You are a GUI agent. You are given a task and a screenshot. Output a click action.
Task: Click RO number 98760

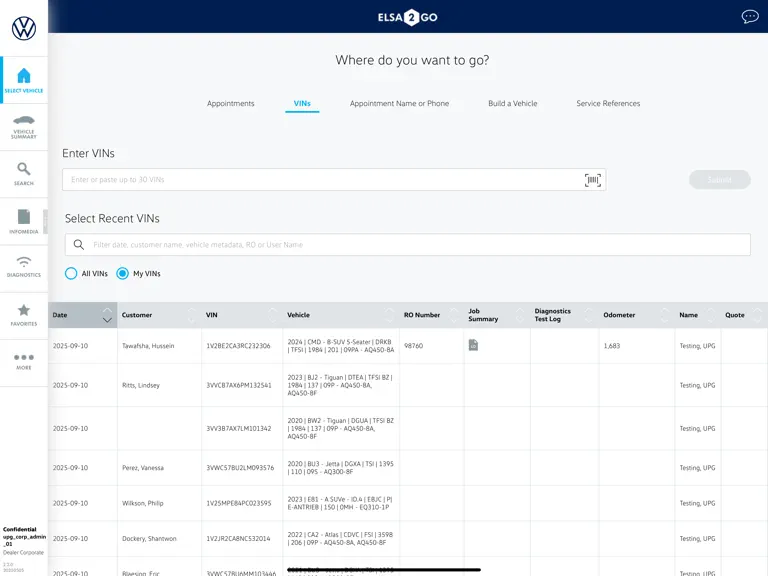pos(413,346)
